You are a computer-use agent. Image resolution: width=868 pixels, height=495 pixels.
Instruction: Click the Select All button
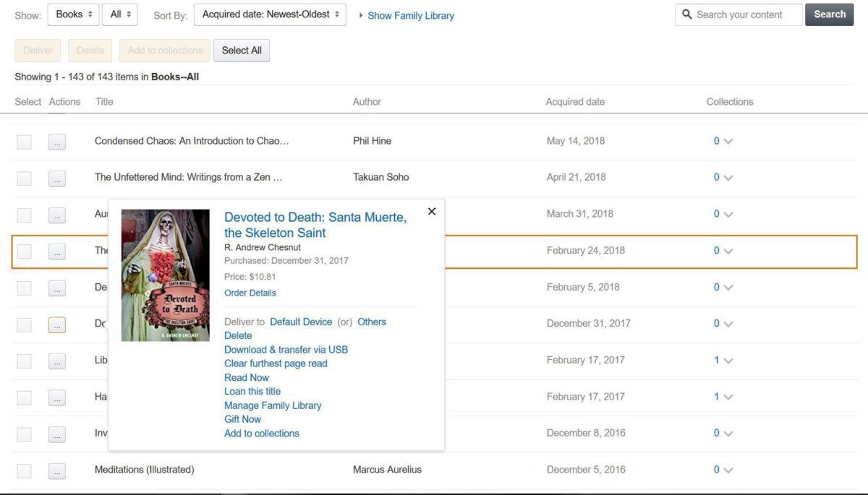coord(242,51)
